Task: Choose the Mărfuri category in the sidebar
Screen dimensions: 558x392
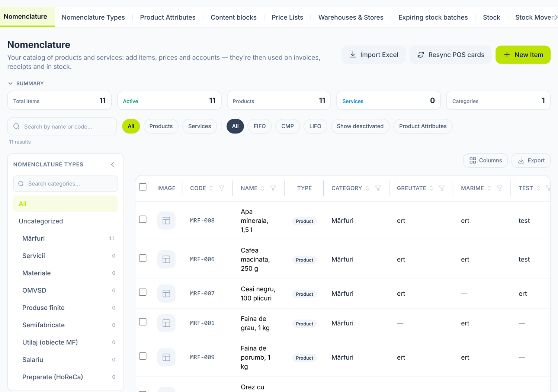Action: (66, 238)
